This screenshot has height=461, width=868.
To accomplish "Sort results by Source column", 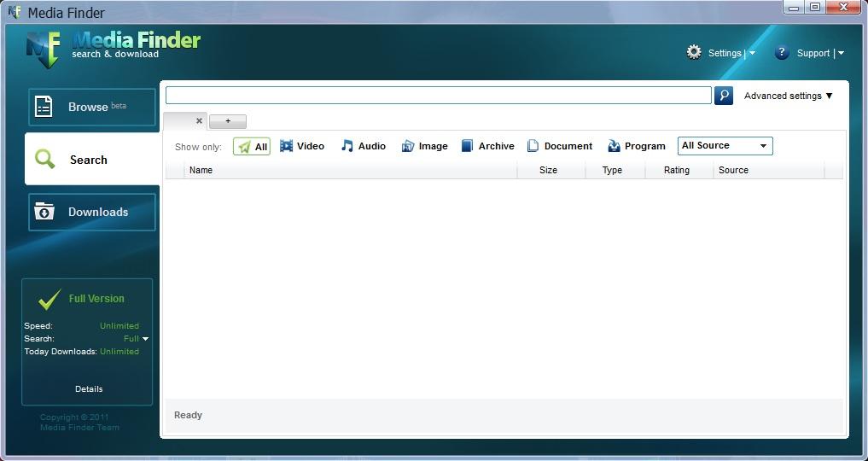I will (769, 170).
